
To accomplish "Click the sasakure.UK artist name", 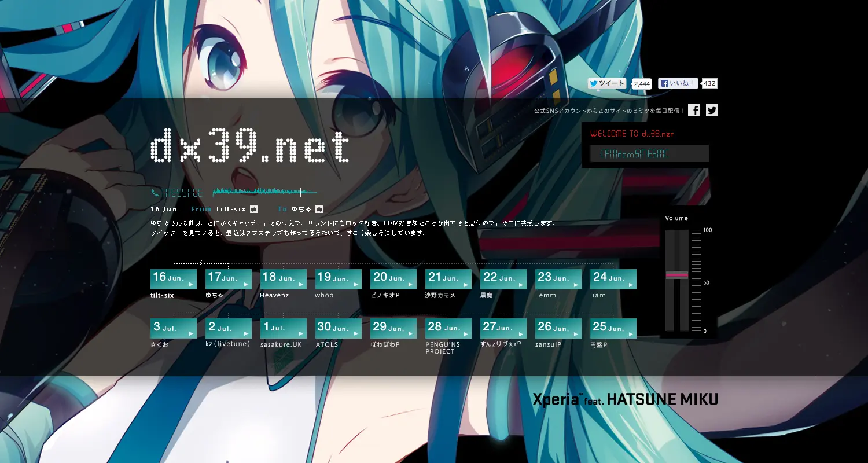I will point(281,344).
